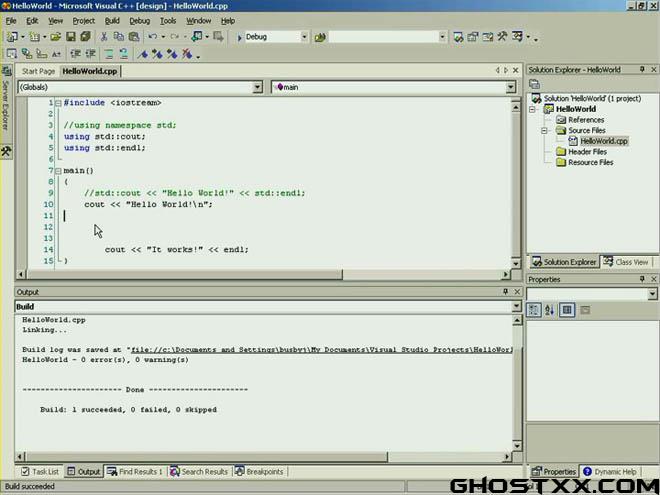This screenshot has height=495, width=660.
Task: Switch to the Task List tab
Action: point(40,471)
